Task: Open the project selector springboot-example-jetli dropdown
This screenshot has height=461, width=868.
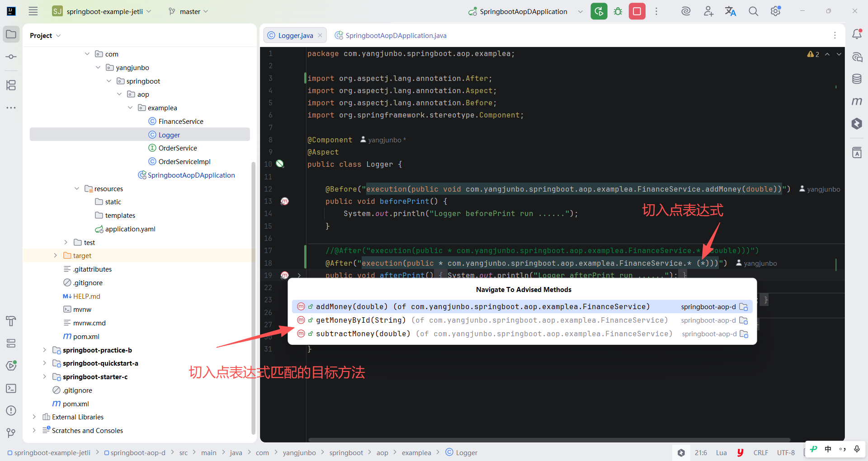Action: coord(102,11)
